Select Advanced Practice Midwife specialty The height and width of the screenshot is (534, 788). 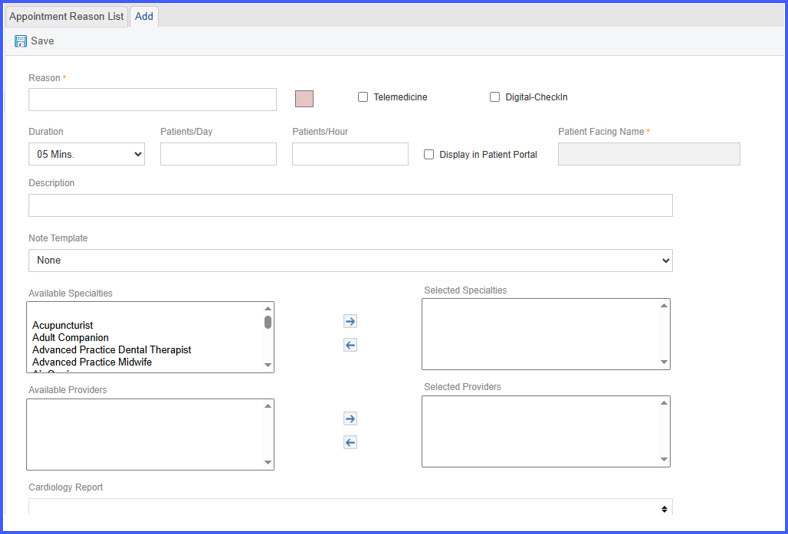click(92, 362)
